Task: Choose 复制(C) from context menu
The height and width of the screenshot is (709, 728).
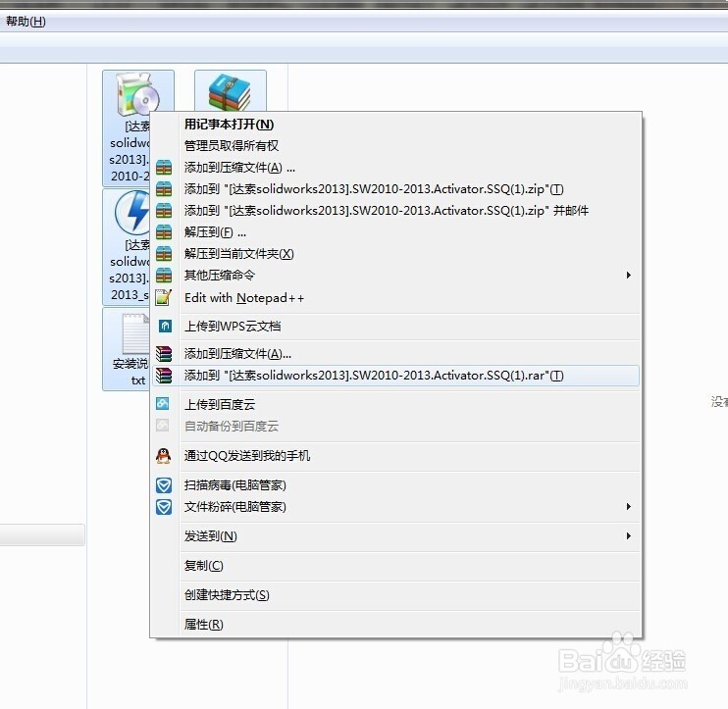Action: 203,566
